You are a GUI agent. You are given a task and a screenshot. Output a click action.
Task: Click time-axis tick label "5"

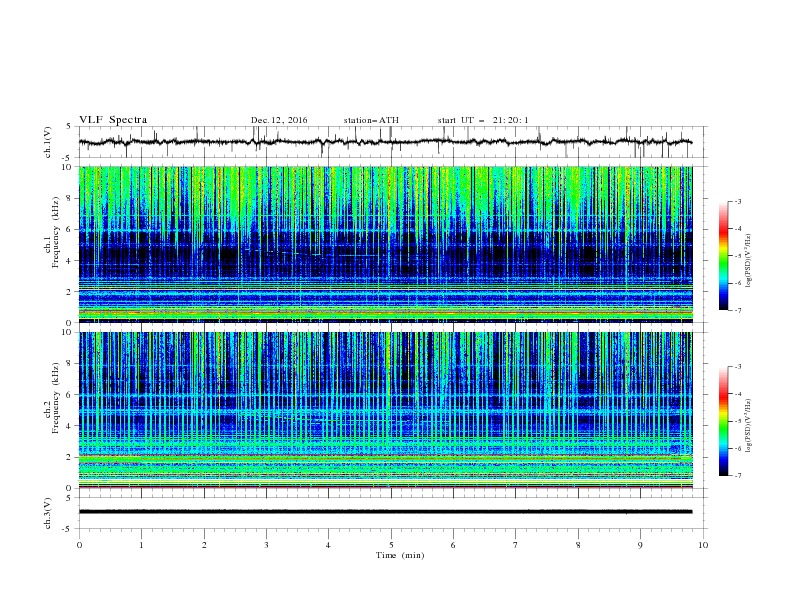click(x=391, y=545)
